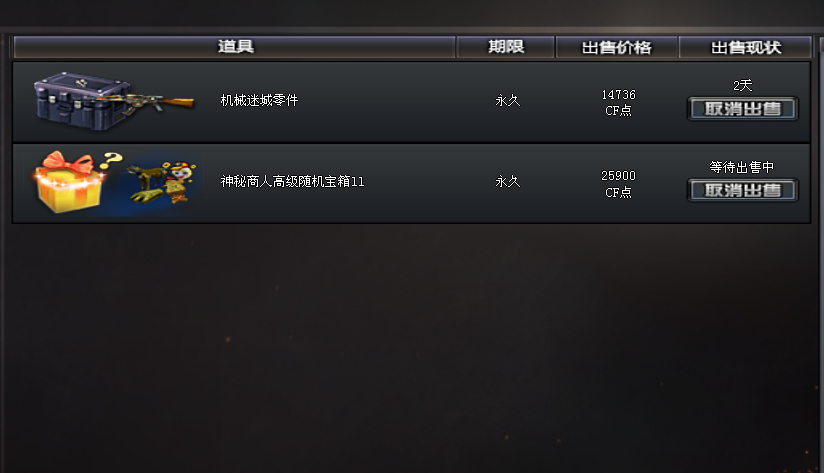
Task: Sort by the 期限 column header
Action: [506, 47]
